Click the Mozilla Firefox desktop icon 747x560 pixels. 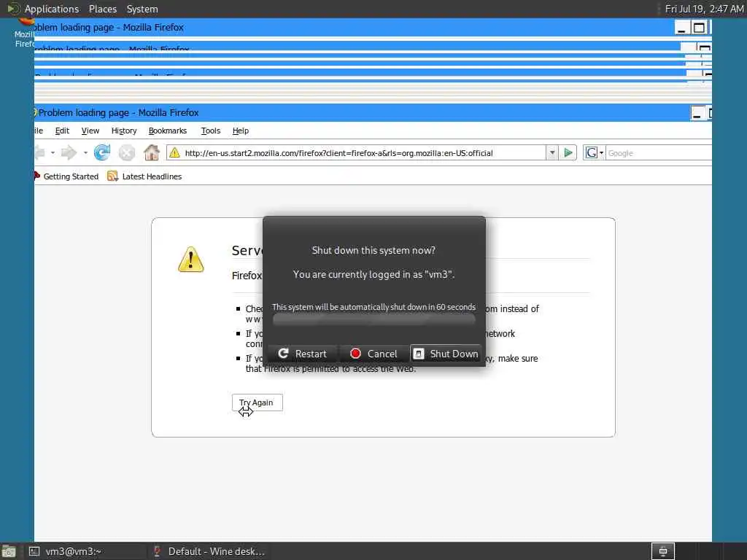coord(24,34)
